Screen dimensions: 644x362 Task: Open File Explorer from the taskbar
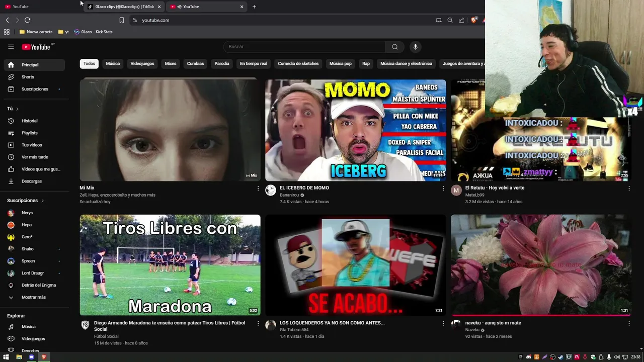tap(19, 357)
